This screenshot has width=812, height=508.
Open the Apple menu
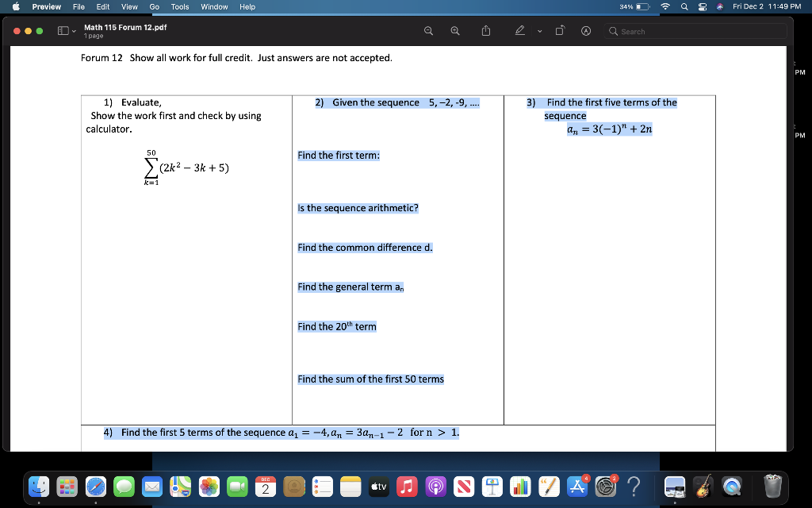[x=16, y=6]
